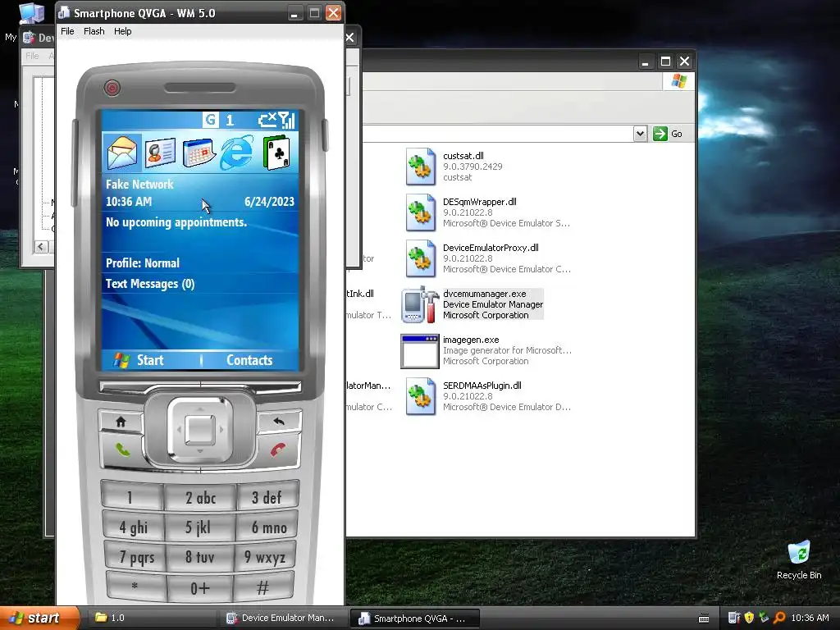Select custsat.dll file icon in Explorer
The height and width of the screenshot is (630, 840).
tap(421, 167)
